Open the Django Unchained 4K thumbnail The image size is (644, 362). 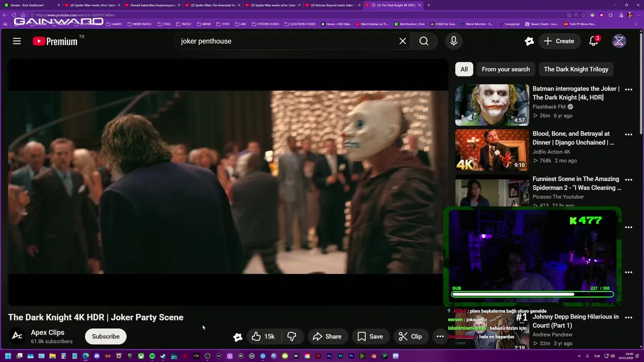coord(492,150)
